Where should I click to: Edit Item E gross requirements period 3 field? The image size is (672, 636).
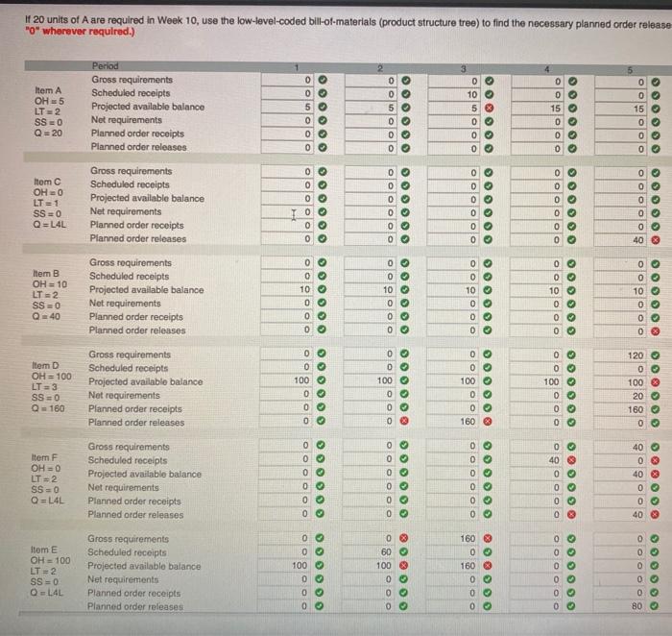point(452,538)
